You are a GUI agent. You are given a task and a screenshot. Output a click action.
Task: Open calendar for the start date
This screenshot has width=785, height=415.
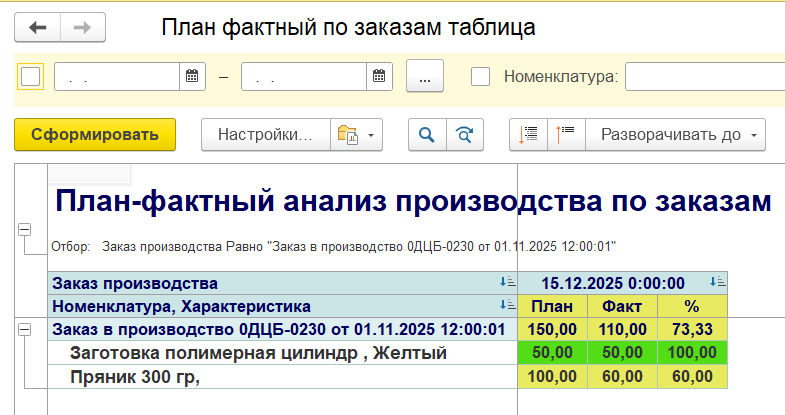[192, 76]
